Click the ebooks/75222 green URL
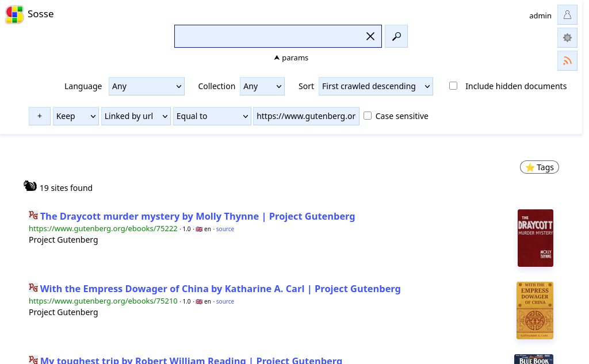589x364 pixels. pyautogui.click(x=103, y=229)
